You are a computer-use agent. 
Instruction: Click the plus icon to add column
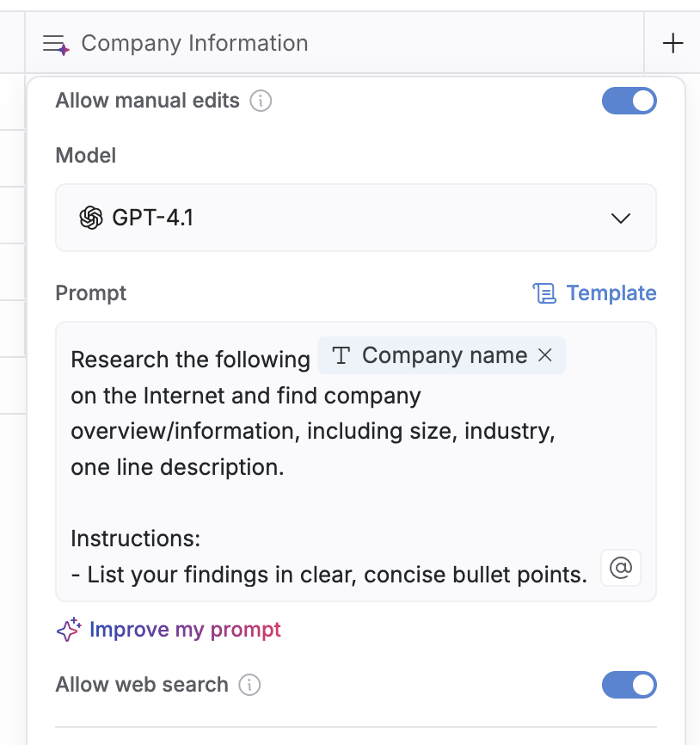[x=672, y=43]
